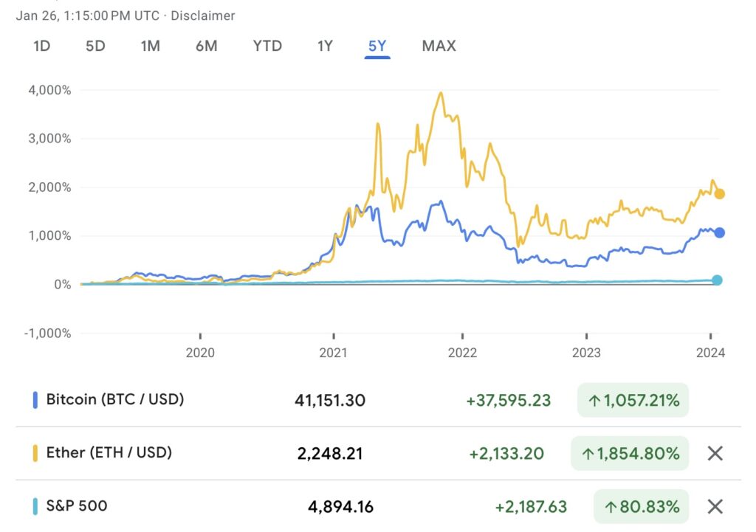
Task: Click Bitcoin's 1,057.21% gain badge
Action: 633,400
